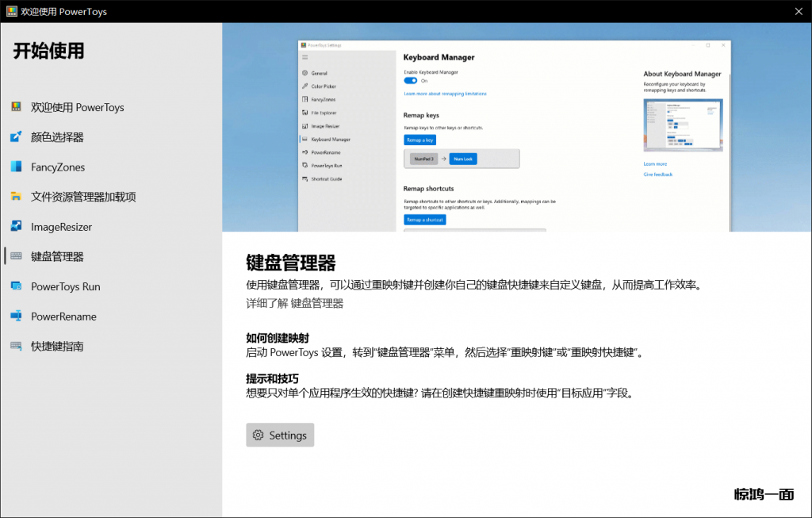Viewport: 812px width, 518px height.
Task: Click the Keyboard Manager preview screenshot image
Action: 515,135
